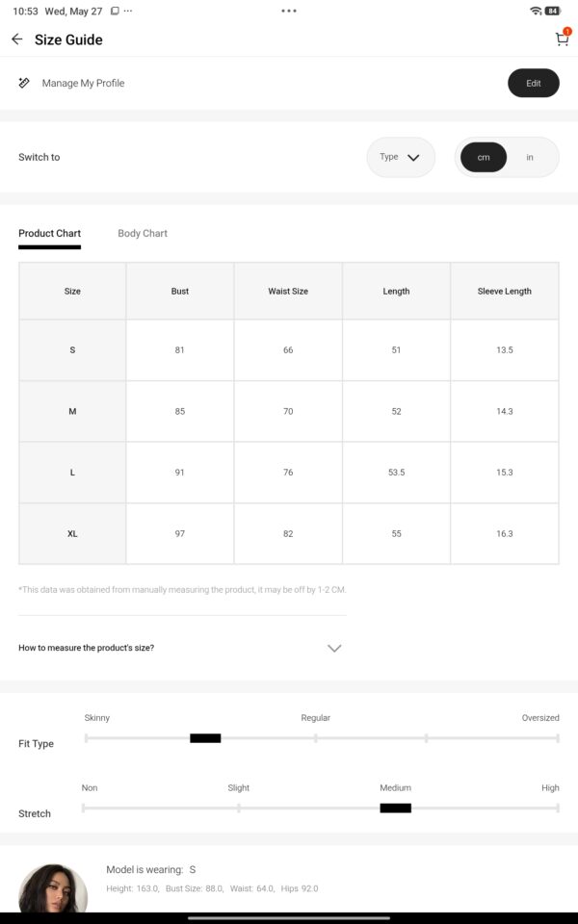578x924 pixels.
Task: Tap the model's profile photo thumbnail
Action: tap(53, 888)
